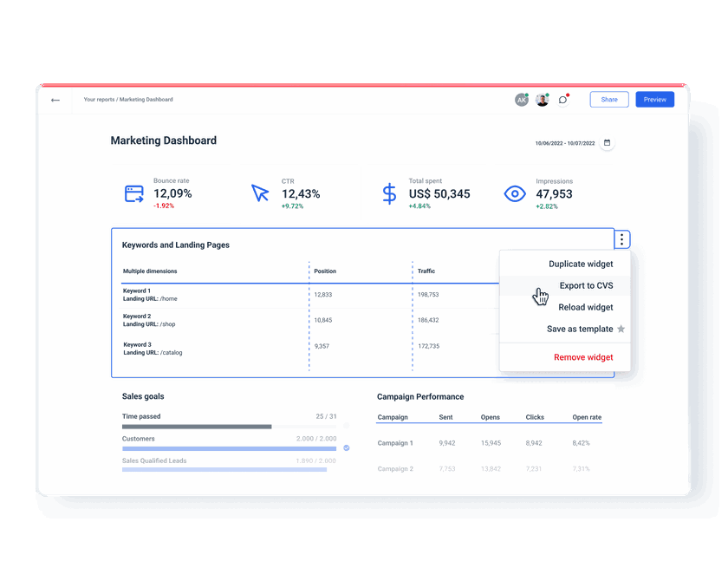This screenshot has height=581, width=728.
Task: Select Remove widget from the menu
Action: (582, 356)
